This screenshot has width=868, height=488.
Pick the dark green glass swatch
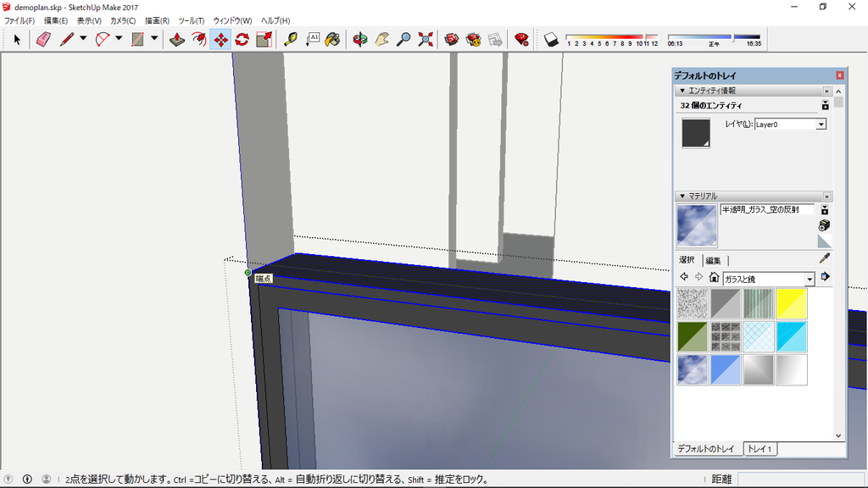(692, 337)
